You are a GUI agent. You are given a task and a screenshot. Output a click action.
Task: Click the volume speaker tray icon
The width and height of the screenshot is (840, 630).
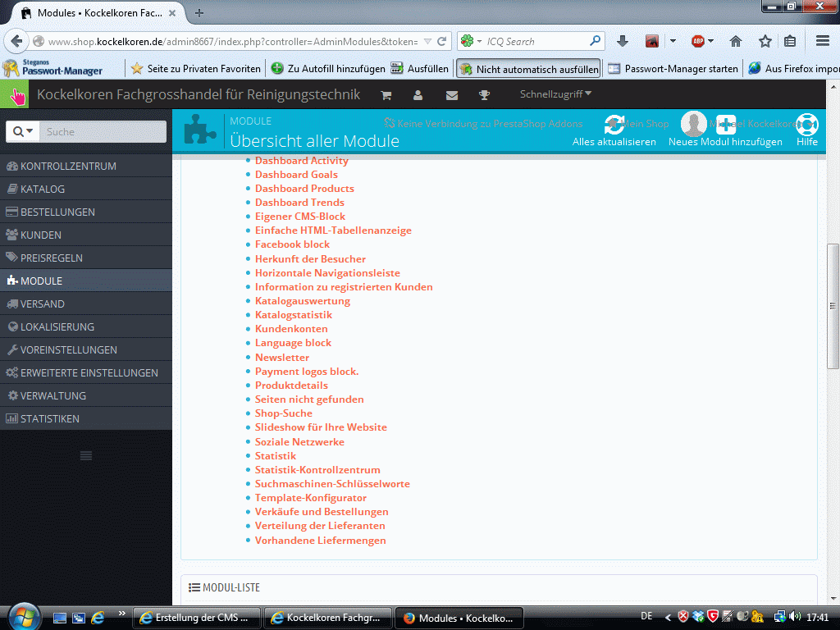pos(795,617)
